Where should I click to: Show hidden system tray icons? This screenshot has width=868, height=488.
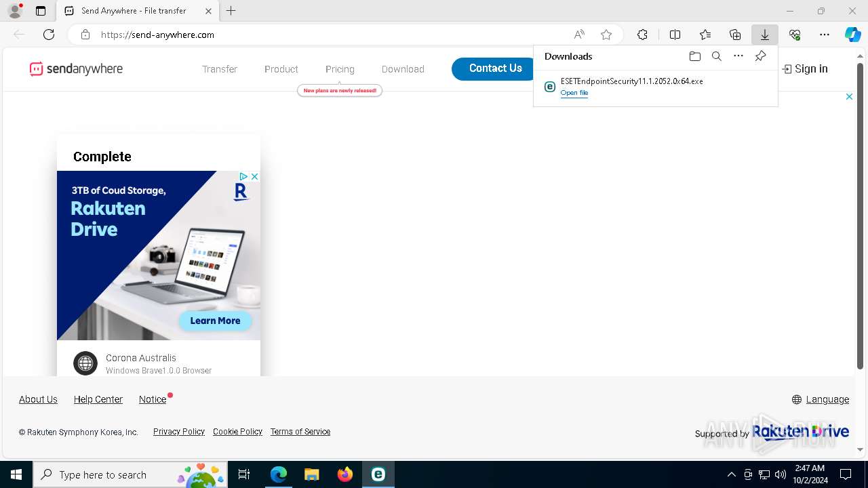click(x=731, y=474)
